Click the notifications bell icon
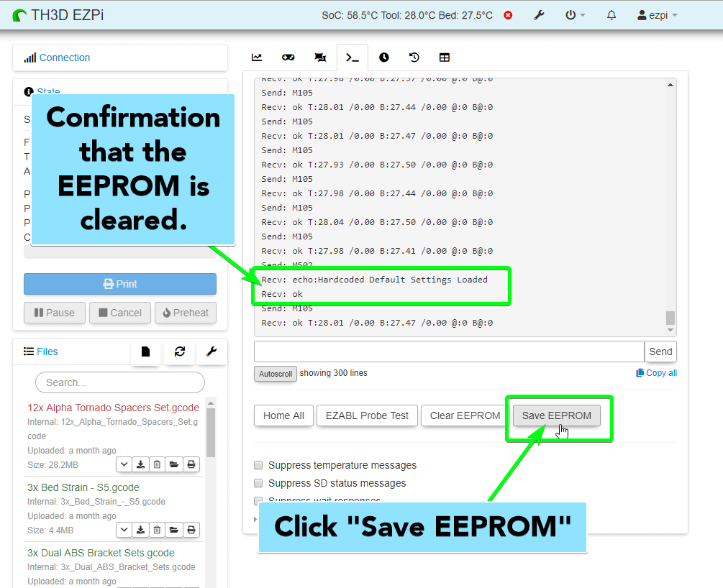The width and height of the screenshot is (723, 588). [x=611, y=15]
